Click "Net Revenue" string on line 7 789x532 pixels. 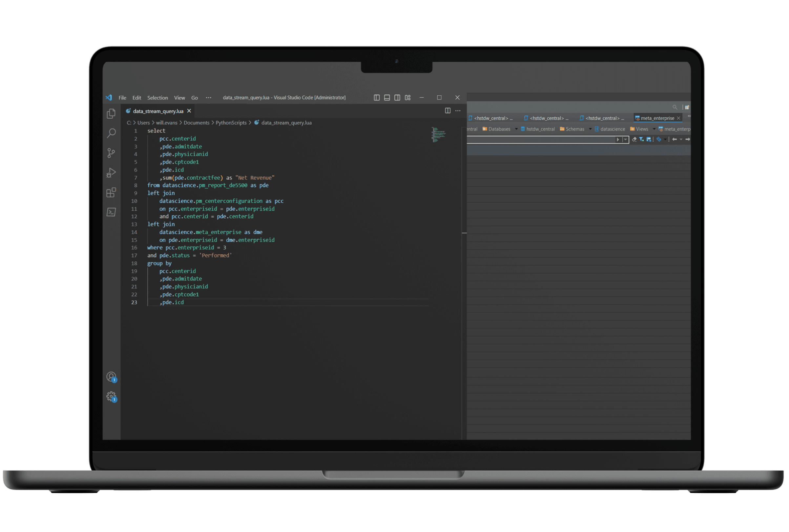[255, 178]
